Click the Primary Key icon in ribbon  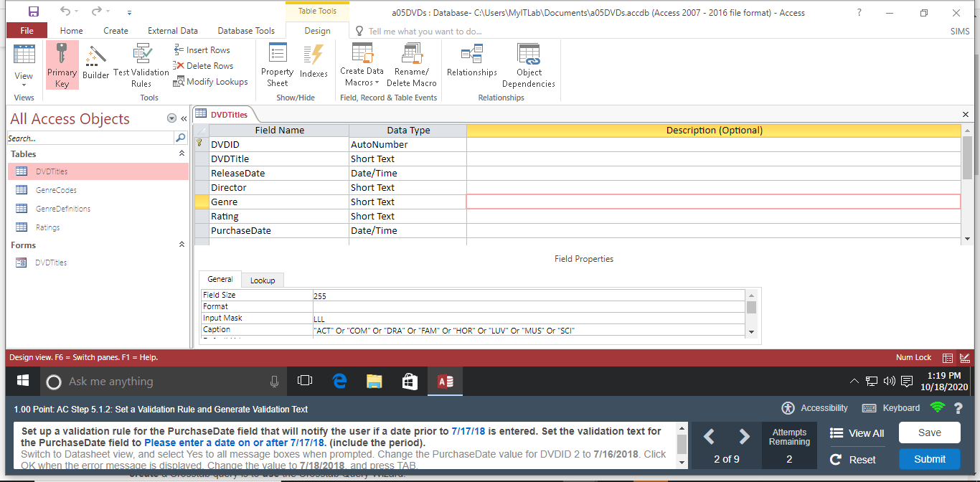click(x=62, y=65)
